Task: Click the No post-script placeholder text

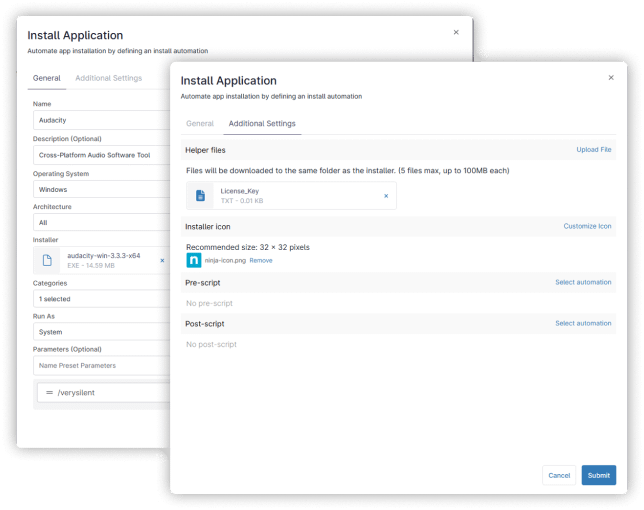Action: pyautogui.click(x=211, y=344)
